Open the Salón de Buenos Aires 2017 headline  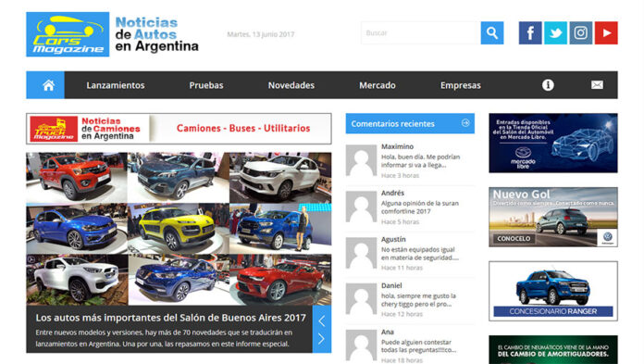pos(170,318)
